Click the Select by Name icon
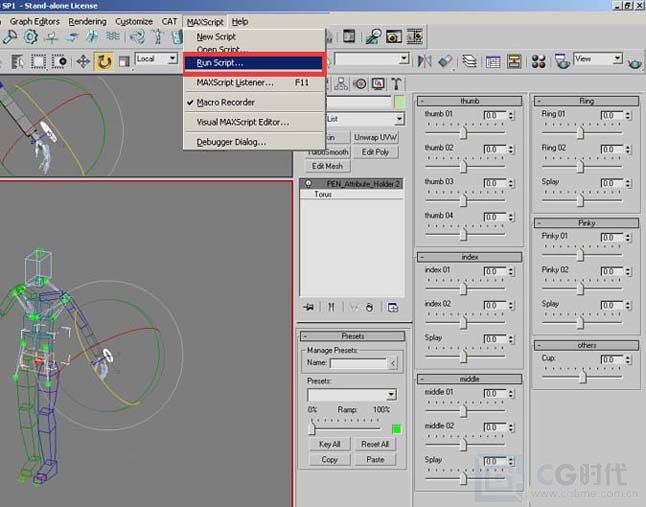 point(17,62)
